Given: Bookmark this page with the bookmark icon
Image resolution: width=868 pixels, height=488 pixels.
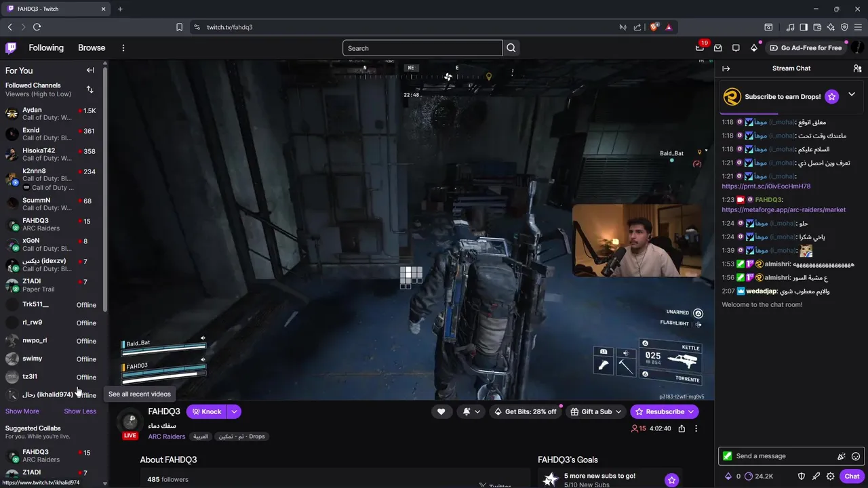Looking at the screenshot, I should point(179,27).
